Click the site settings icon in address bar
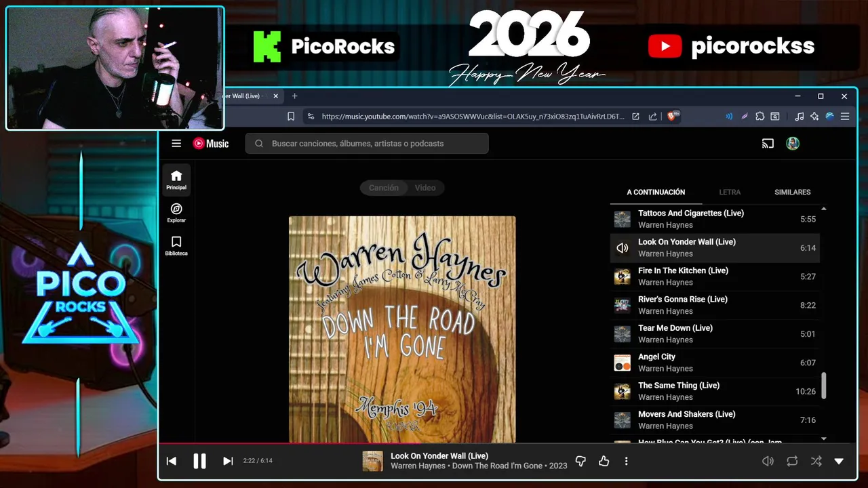The height and width of the screenshot is (488, 868). (311, 117)
